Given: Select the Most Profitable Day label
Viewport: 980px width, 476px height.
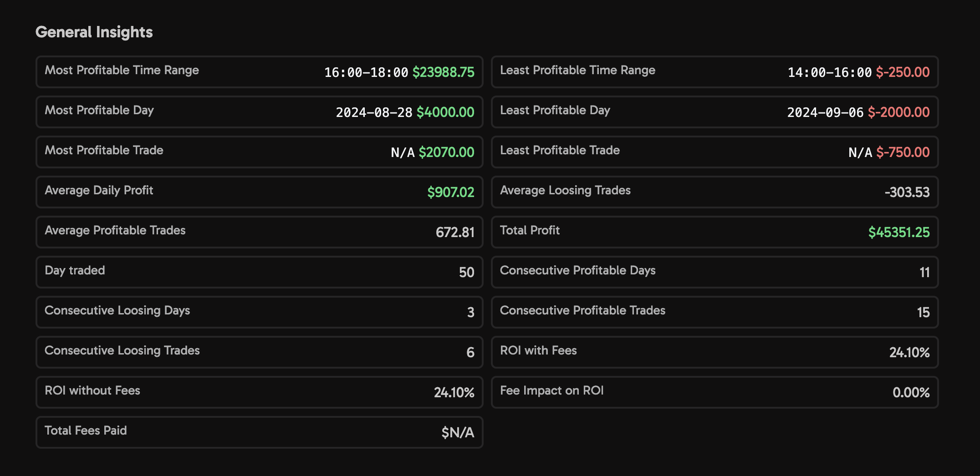Looking at the screenshot, I should pyautogui.click(x=99, y=110).
